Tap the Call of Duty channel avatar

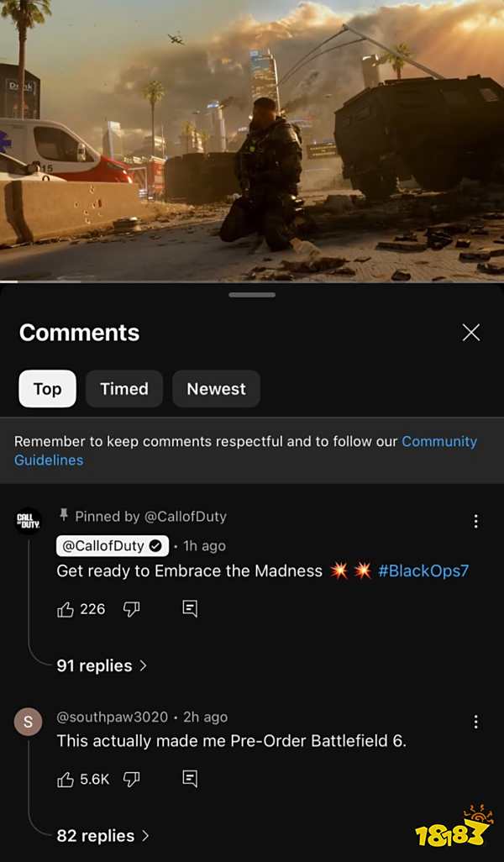click(28, 521)
